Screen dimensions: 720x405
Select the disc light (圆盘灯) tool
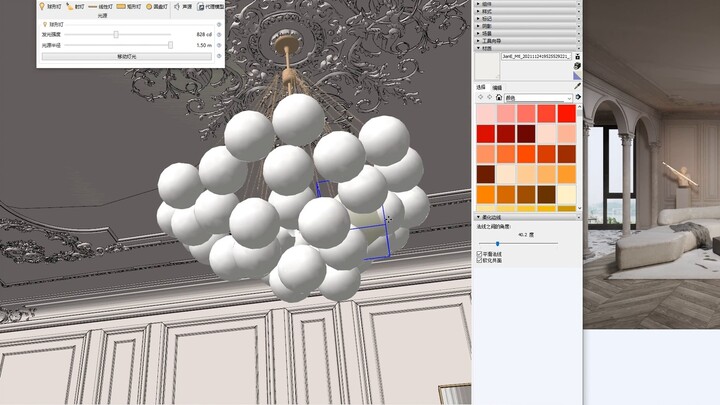tap(156, 6)
